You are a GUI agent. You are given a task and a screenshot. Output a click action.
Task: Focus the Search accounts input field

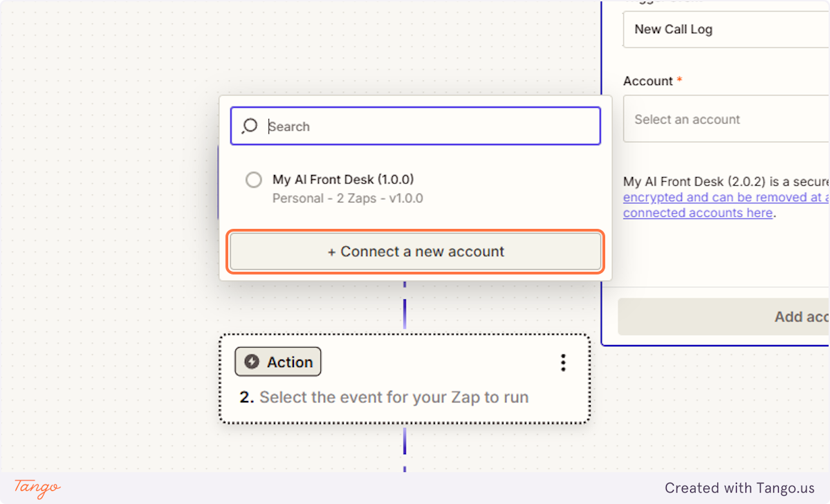416,126
